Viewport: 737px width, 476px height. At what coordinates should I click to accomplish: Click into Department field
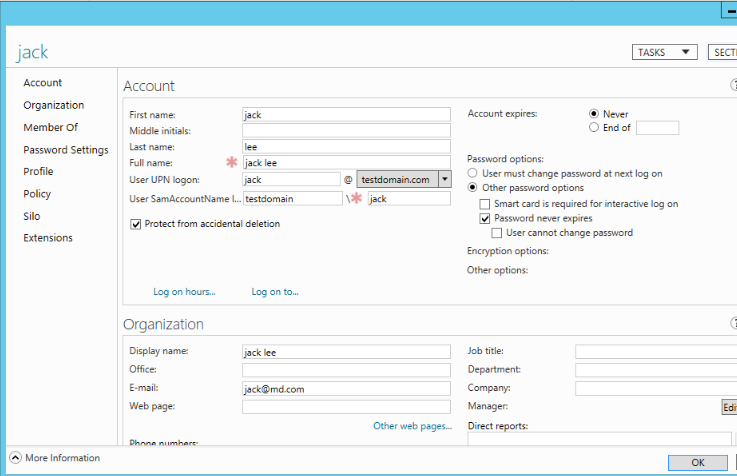(656, 370)
